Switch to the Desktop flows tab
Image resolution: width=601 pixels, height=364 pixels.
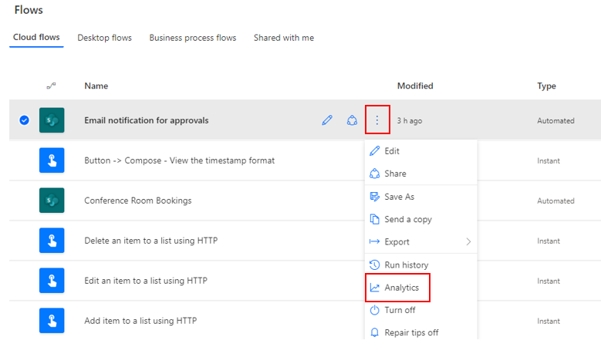(x=105, y=38)
